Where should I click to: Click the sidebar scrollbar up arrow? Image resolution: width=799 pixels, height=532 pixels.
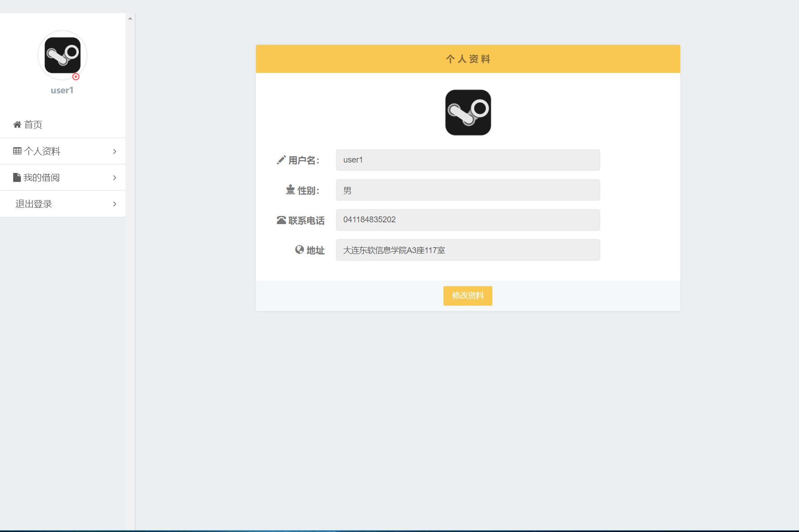[130, 19]
